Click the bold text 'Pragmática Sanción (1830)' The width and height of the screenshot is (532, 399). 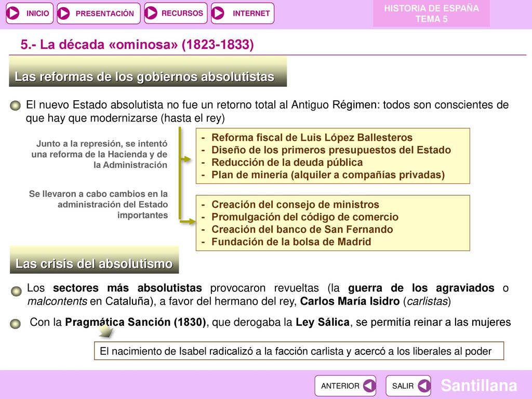[x=136, y=322]
